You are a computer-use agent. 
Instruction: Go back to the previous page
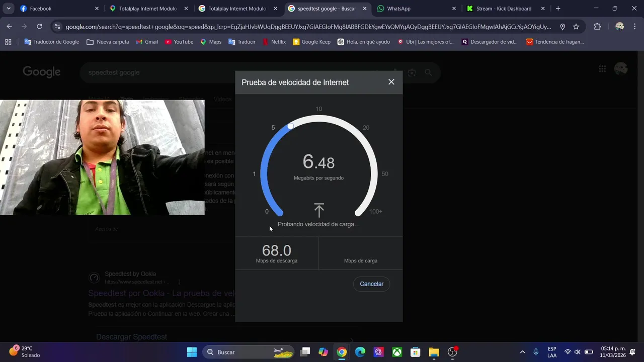(x=10, y=27)
